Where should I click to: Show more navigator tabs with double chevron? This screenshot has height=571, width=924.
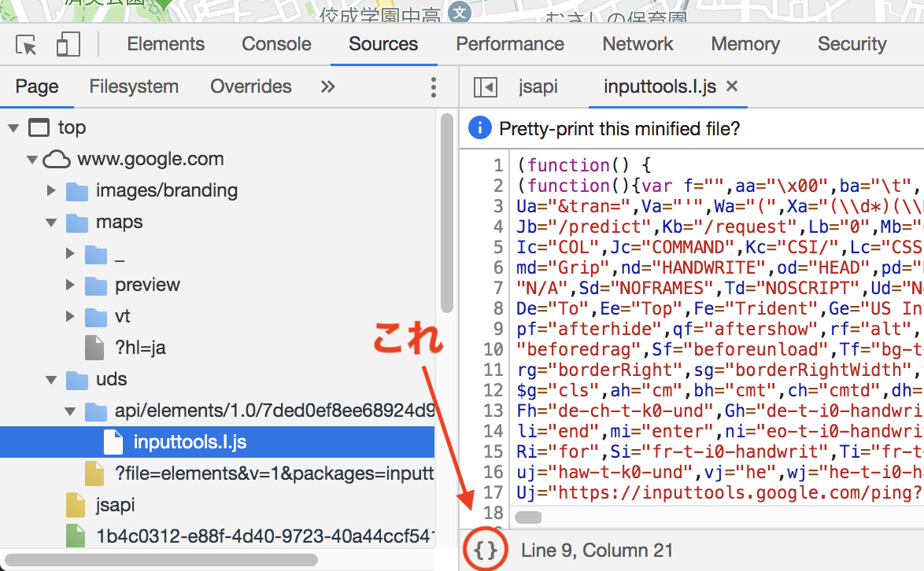click(x=328, y=87)
